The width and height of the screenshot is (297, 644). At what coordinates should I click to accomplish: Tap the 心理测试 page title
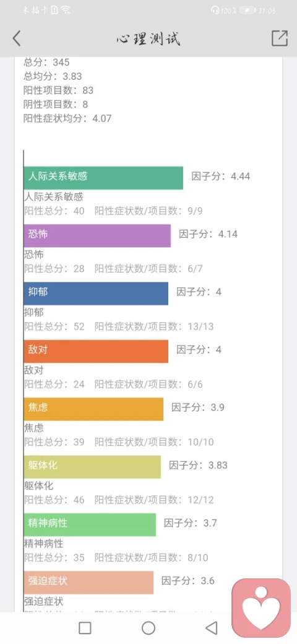tap(148, 38)
